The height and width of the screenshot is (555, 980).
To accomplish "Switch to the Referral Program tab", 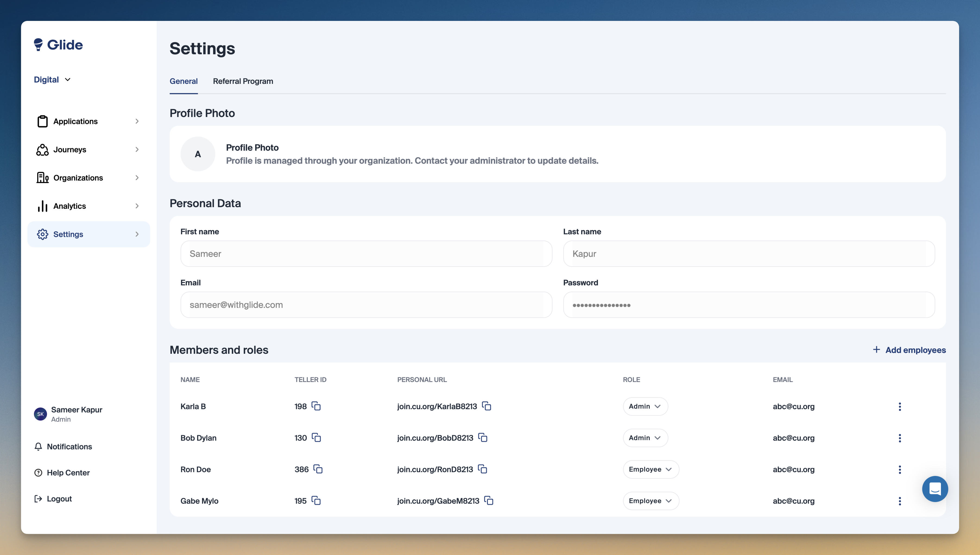I will coord(243,81).
